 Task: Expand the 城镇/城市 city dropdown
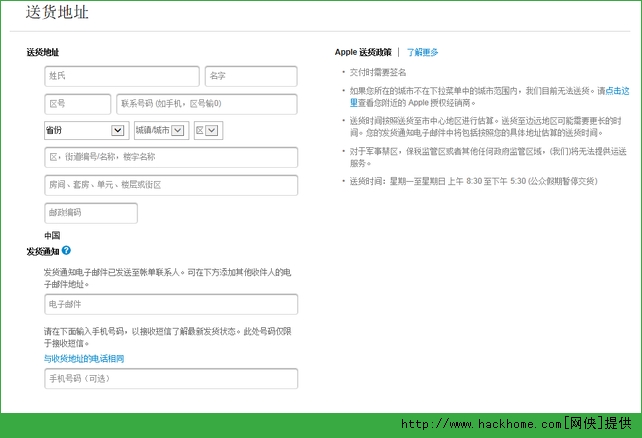[x=160, y=130]
